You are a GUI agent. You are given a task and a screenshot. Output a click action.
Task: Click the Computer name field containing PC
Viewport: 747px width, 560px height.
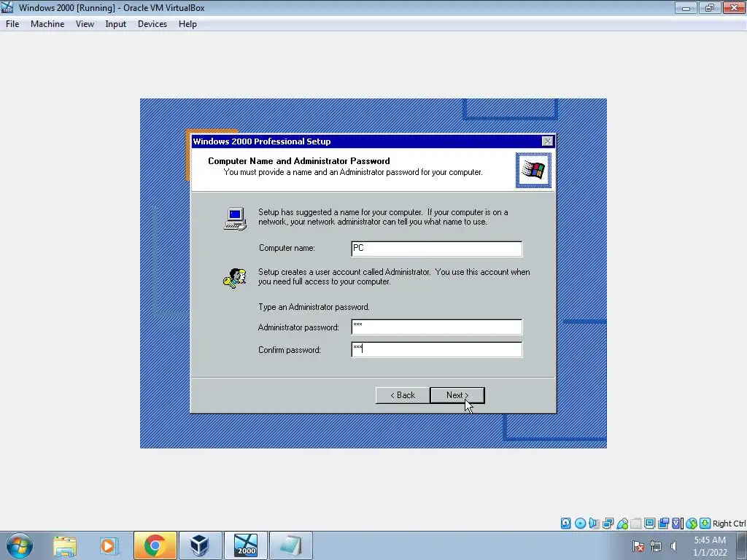[x=436, y=249]
